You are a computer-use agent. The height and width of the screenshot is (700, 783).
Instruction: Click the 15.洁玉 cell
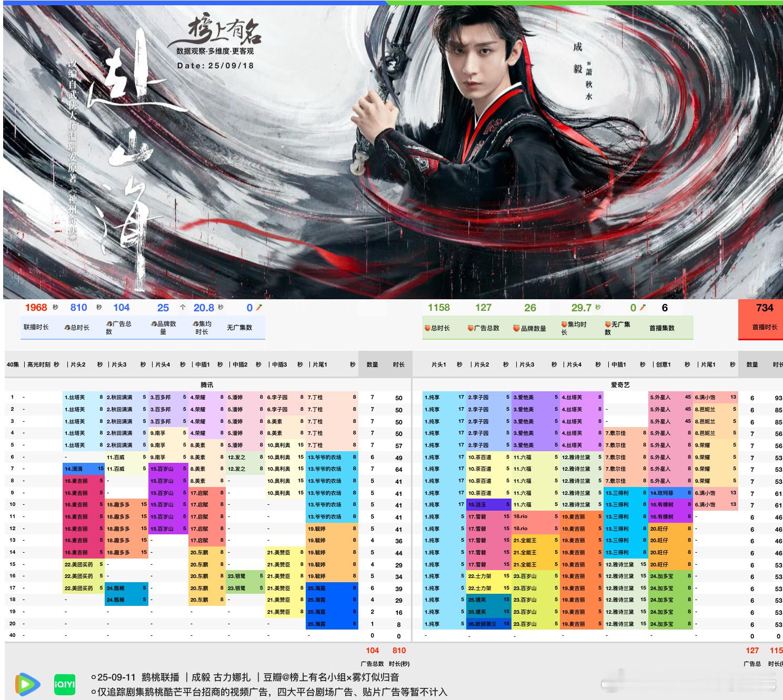[x=489, y=505]
